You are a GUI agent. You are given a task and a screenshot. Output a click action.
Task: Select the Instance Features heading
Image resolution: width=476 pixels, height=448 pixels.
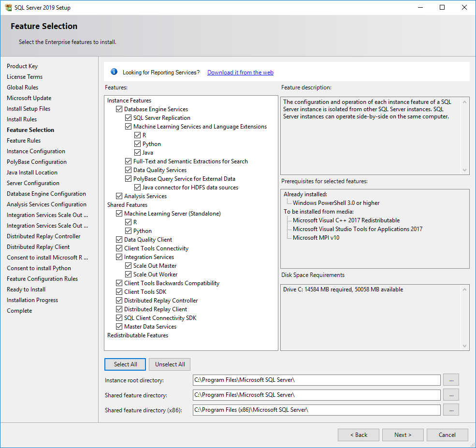pyautogui.click(x=129, y=101)
